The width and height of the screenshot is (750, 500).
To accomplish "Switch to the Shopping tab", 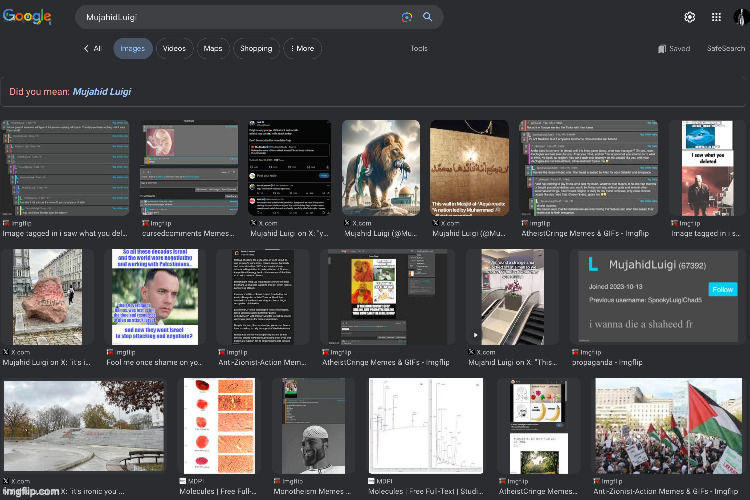I will coord(256,48).
